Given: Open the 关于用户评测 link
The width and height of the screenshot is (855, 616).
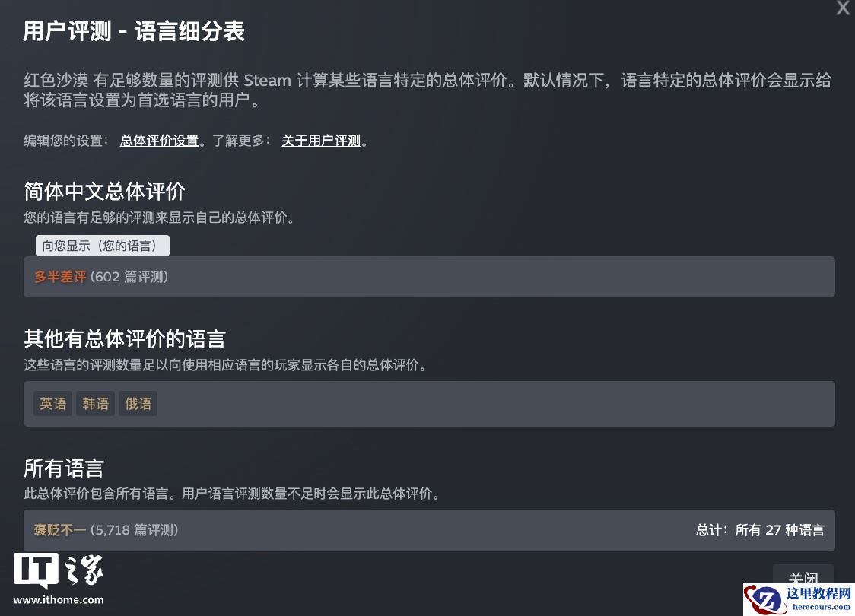Looking at the screenshot, I should [321, 141].
